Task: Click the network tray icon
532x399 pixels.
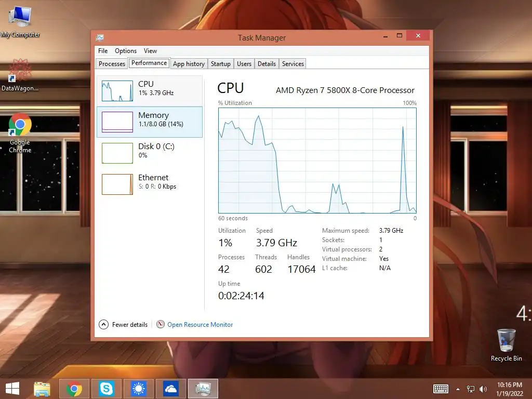Action: [471, 389]
